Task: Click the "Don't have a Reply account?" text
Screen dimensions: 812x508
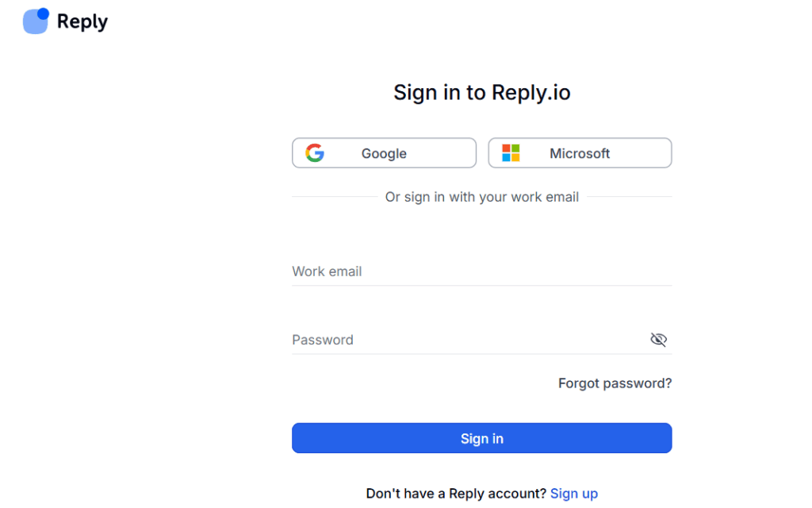Action: tap(456, 493)
